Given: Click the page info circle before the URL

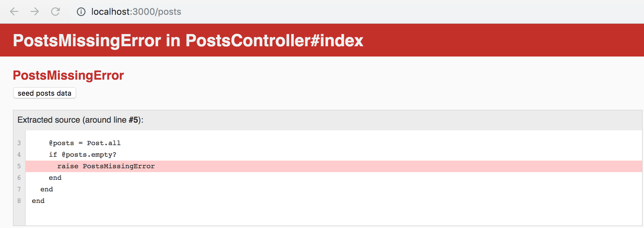Looking at the screenshot, I should [81, 12].
